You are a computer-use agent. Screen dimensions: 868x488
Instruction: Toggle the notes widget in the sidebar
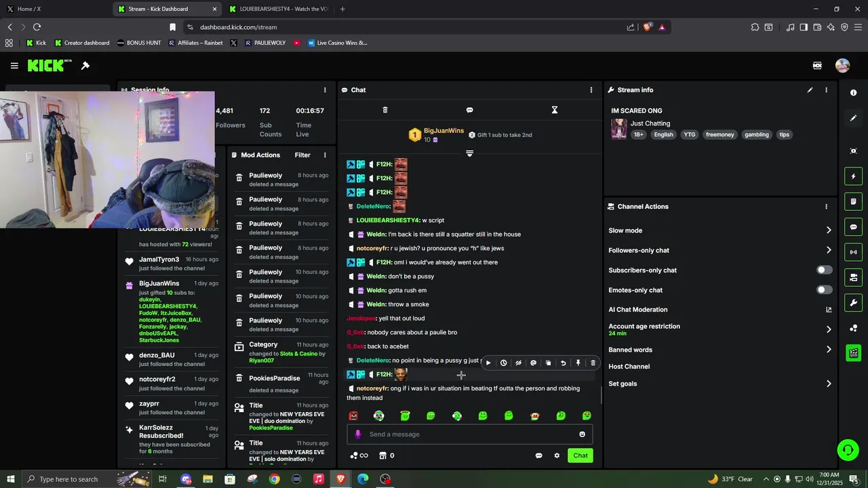pyautogui.click(x=853, y=201)
